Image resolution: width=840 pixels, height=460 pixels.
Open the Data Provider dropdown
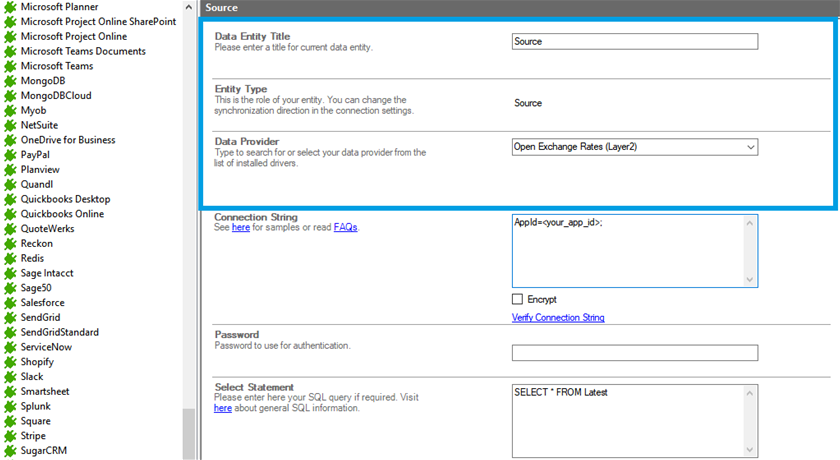point(750,147)
